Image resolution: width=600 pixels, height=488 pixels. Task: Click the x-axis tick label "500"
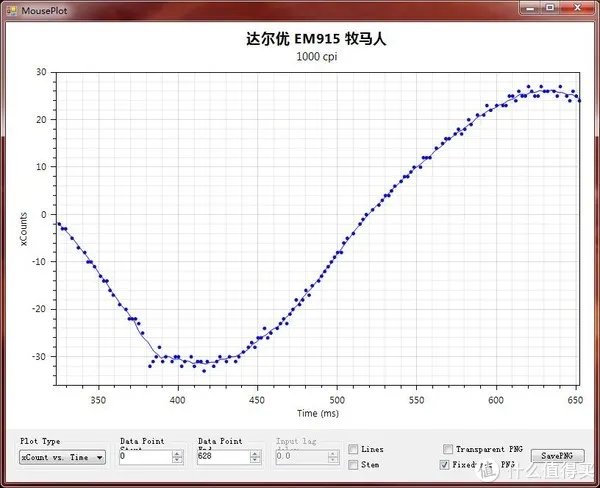337,400
